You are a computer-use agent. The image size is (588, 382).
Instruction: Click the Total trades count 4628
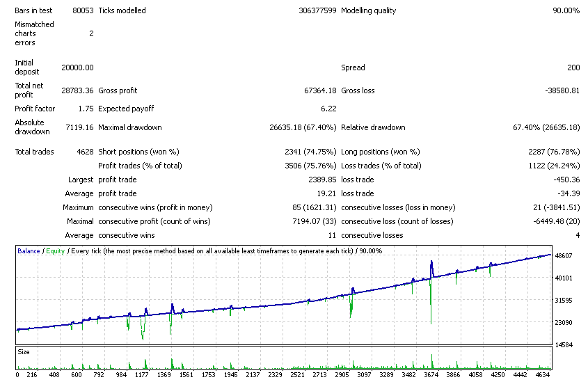pos(84,152)
